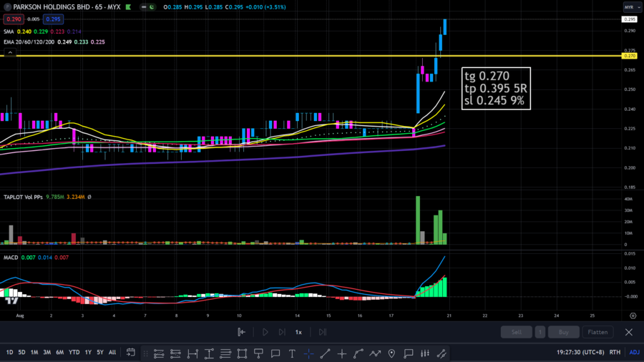The image size is (644, 362).
Task: Select the pin marker tool
Action: [x=391, y=353]
